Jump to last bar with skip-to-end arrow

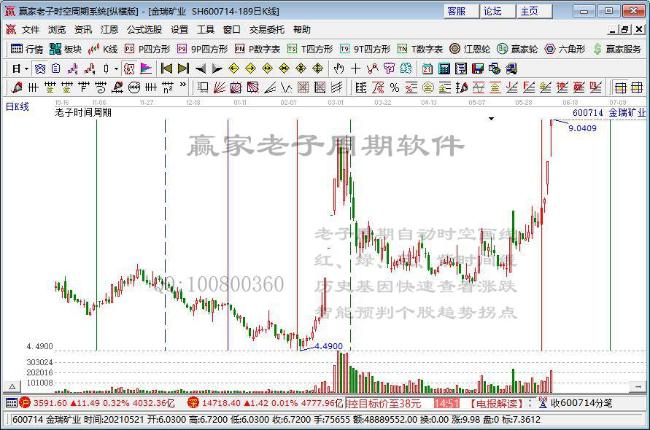pyautogui.click(x=183, y=68)
